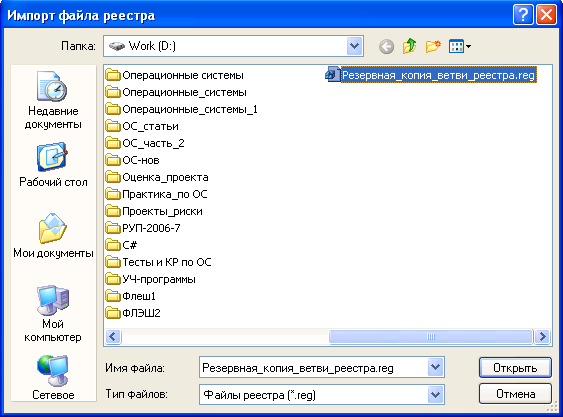Select the .reg file icon Резервная_копия_ветви_реестра
This screenshot has height=417, width=563.
coord(332,74)
